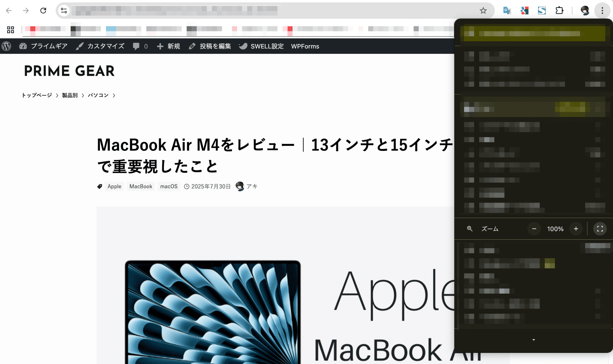This screenshot has width=613, height=364.
Task: Bookmark this page with the star
Action: tap(483, 11)
